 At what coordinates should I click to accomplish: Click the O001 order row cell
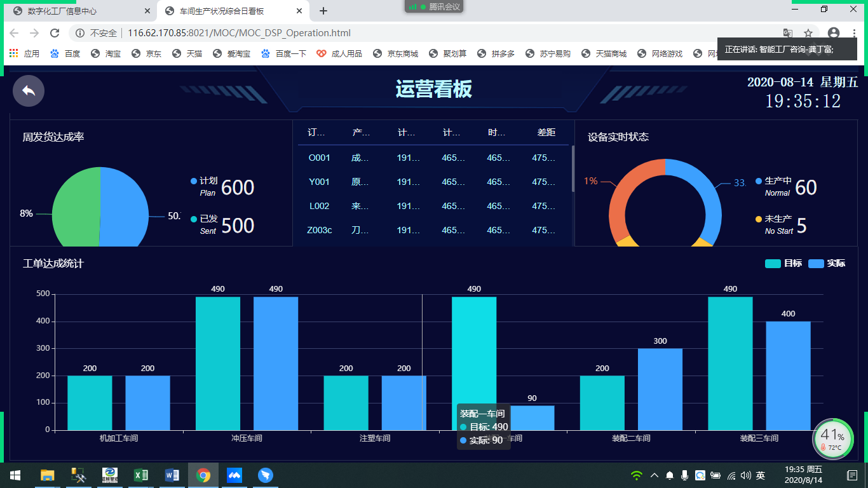pyautogui.click(x=319, y=158)
